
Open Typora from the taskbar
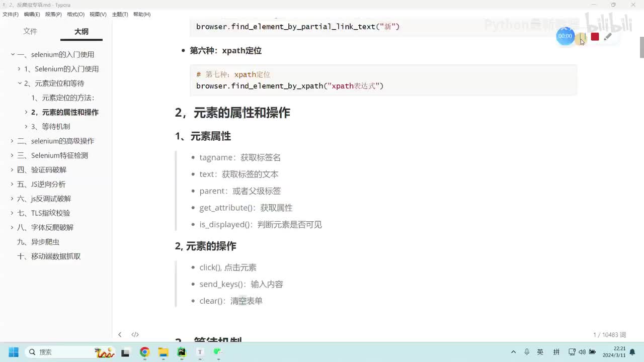click(200, 352)
